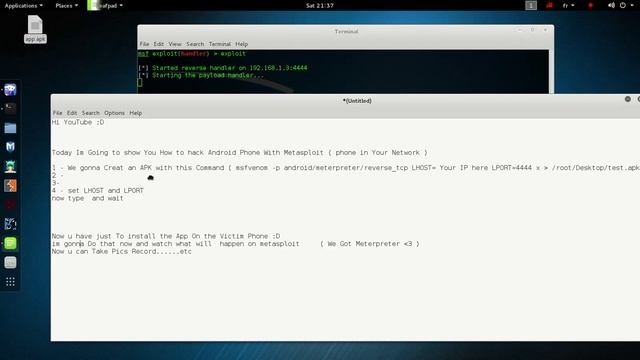Open the leafpad app menu in top bar

tap(106, 6)
